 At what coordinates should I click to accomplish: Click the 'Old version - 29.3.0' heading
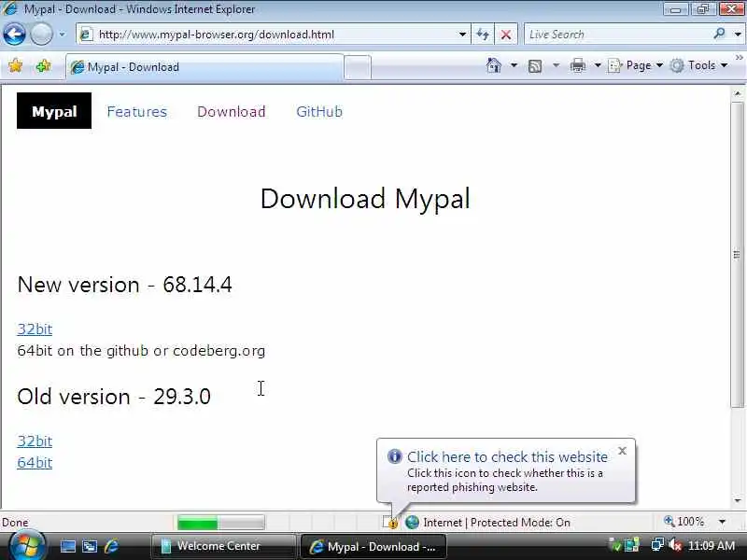tap(114, 397)
